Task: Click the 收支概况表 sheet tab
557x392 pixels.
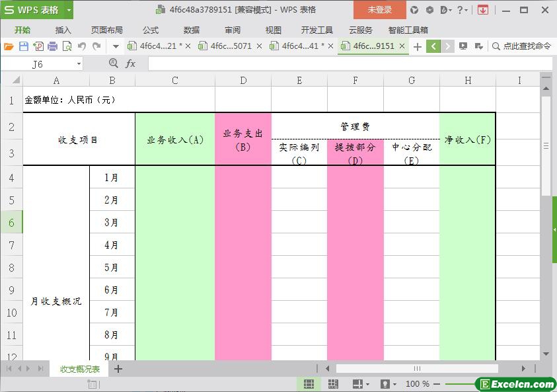Action: tap(79, 370)
